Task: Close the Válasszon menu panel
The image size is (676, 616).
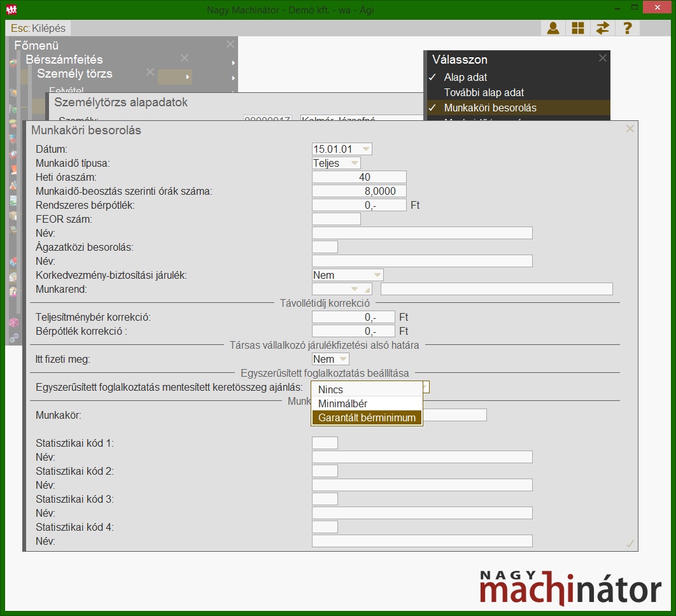Action: tap(603, 58)
